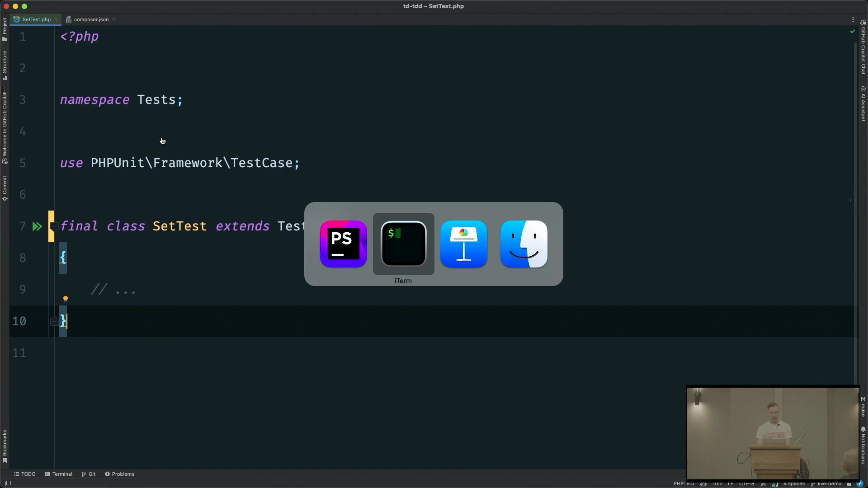Click the lightbulb intention icon
Viewport: 868px width, 488px height.
[x=66, y=299]
